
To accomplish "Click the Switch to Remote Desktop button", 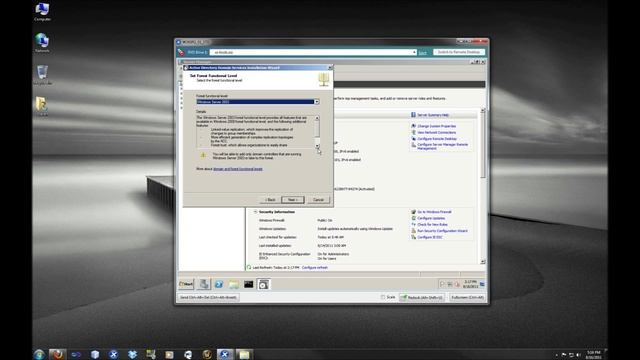I will [459, 52].
